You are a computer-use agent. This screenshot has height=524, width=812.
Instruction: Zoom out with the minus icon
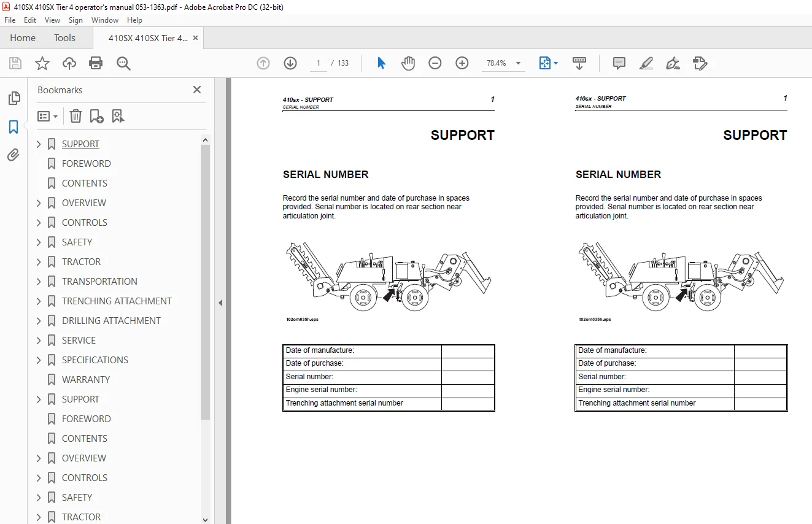[x=435, y=63]
